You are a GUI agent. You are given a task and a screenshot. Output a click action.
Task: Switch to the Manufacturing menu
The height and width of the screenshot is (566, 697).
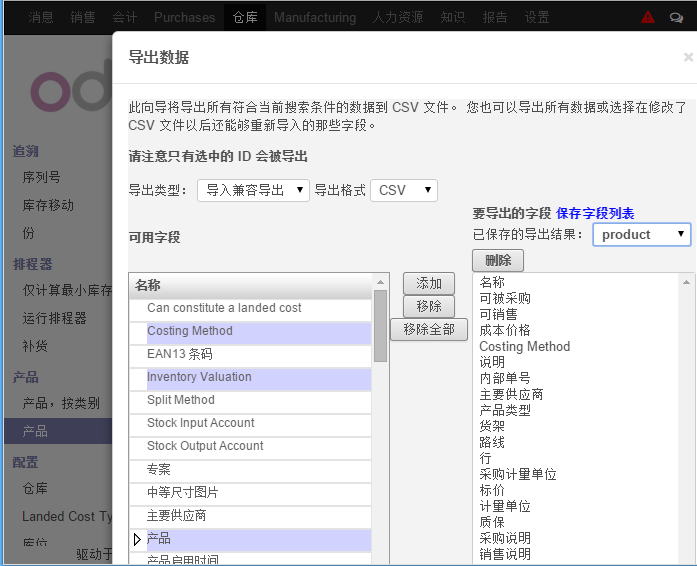pyautogui.click(x=314, y=17)
